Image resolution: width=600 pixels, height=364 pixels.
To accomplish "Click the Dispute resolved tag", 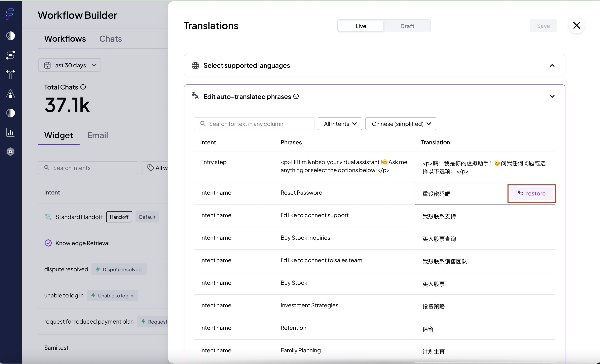I will (119, 269).
